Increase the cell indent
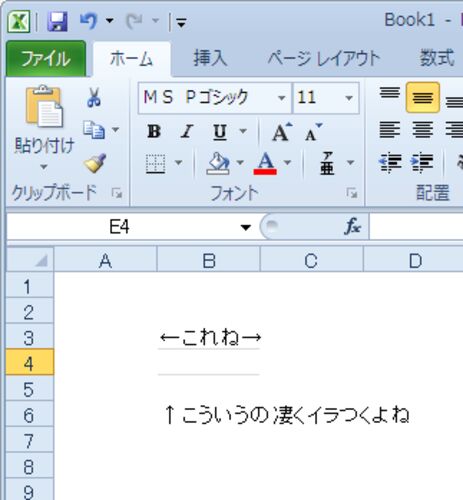The height and width of the screenshot is (500, 463). [422, 163]
